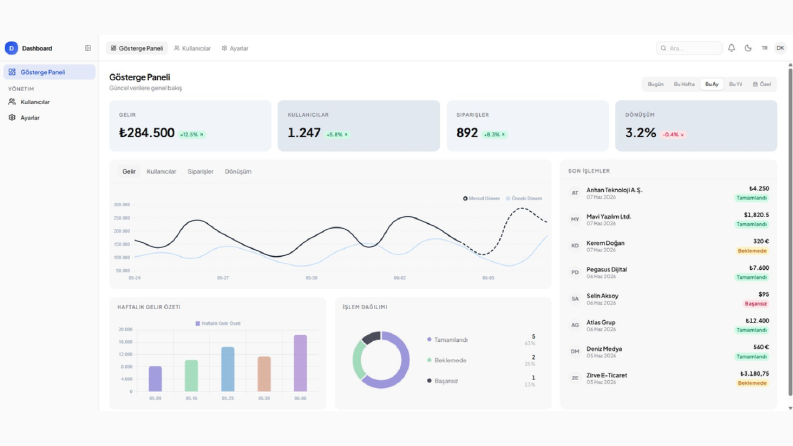Click the blue D Dashboard logo
The width and height of the screenshot is (793, 446).
coord(11,48)
